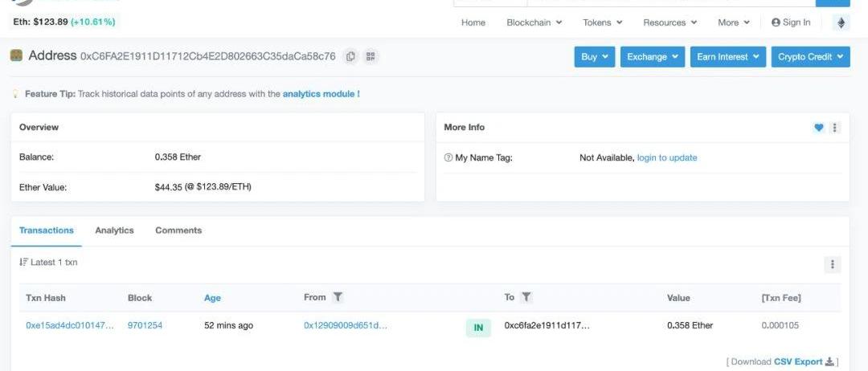Show the address QR code icon

tap(371, 56)
